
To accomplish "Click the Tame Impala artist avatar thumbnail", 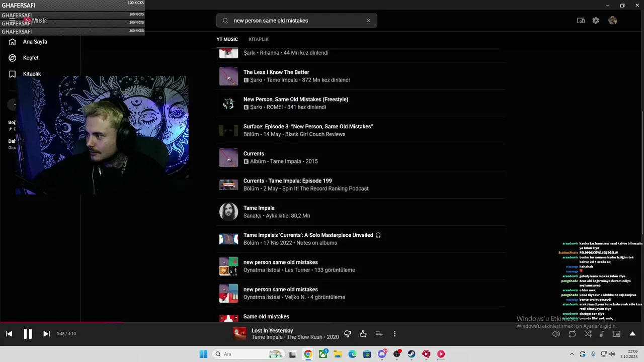I will (x=228, y=212).
